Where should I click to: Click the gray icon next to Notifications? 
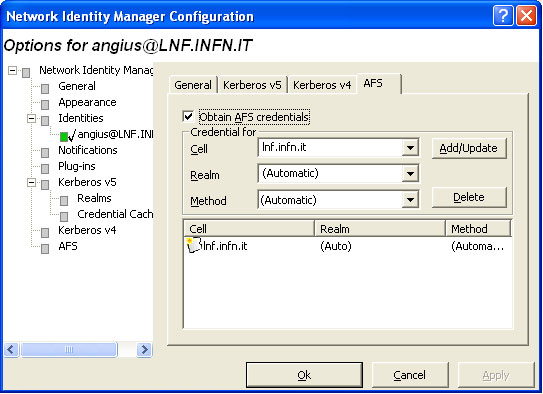[45, 153]
